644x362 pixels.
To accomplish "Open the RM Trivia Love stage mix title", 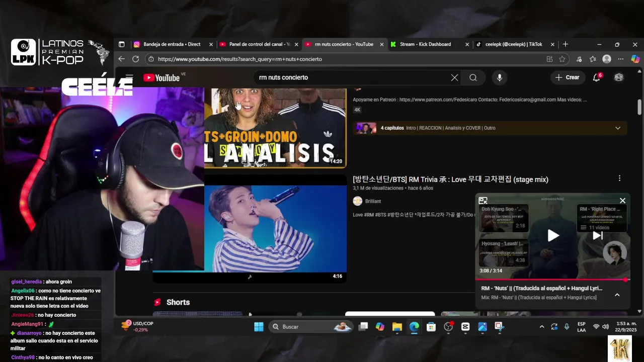I will click(450, 179).
